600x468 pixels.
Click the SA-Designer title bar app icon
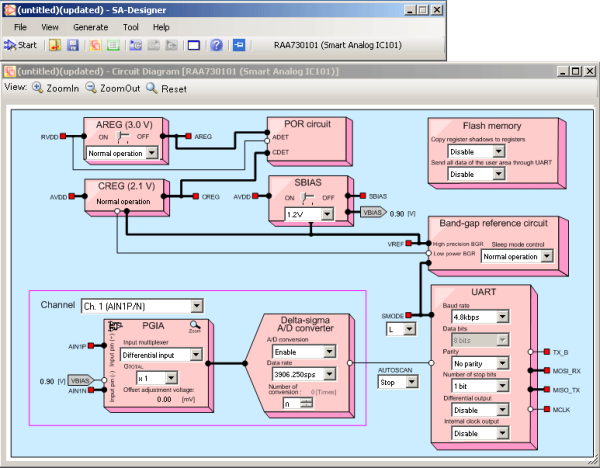point(9,10)
